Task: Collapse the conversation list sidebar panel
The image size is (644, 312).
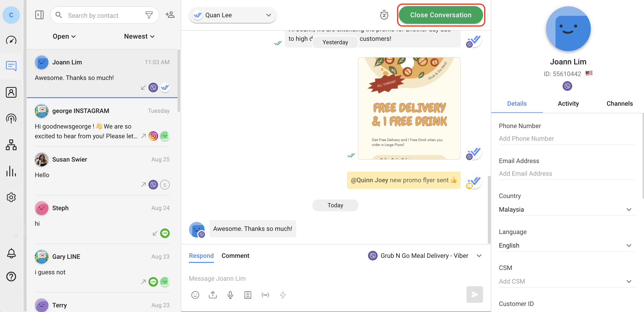Action: 39,15
